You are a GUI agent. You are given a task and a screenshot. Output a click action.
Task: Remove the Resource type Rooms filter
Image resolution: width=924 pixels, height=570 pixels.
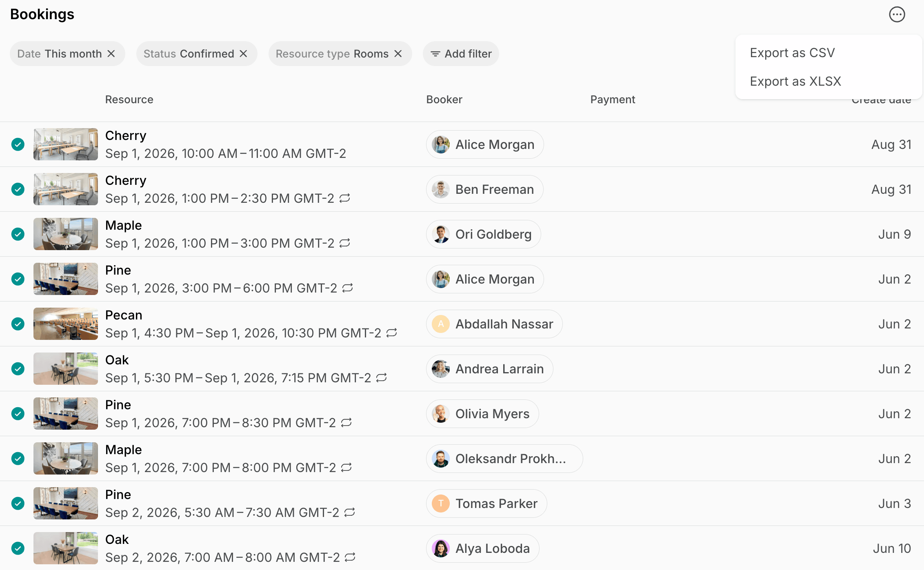[x=398, y=54]
